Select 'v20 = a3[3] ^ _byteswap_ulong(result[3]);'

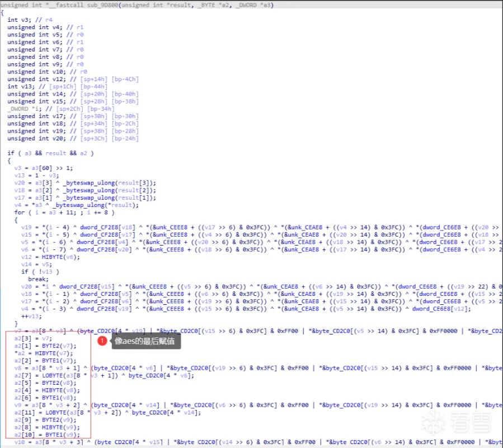[x=86, y=183]
